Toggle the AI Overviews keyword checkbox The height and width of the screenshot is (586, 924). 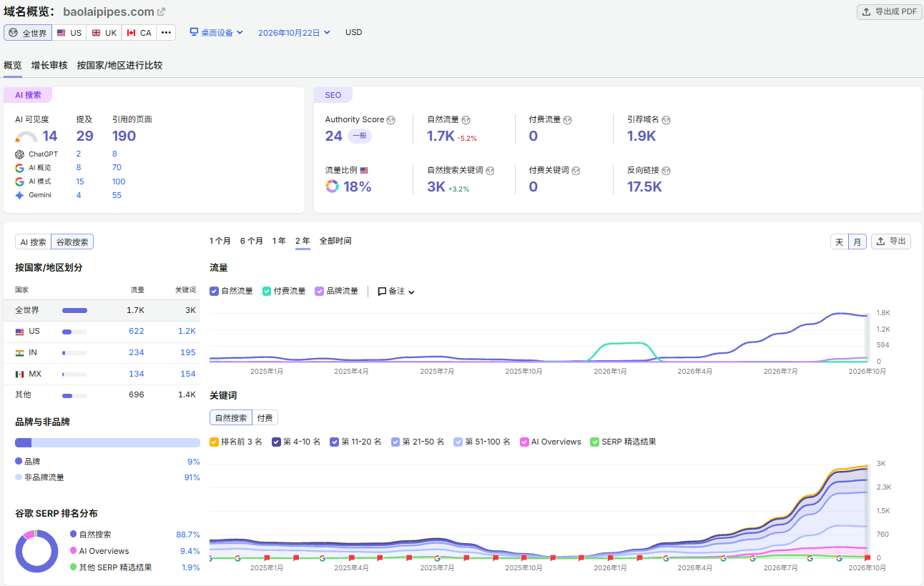(524, 442)
